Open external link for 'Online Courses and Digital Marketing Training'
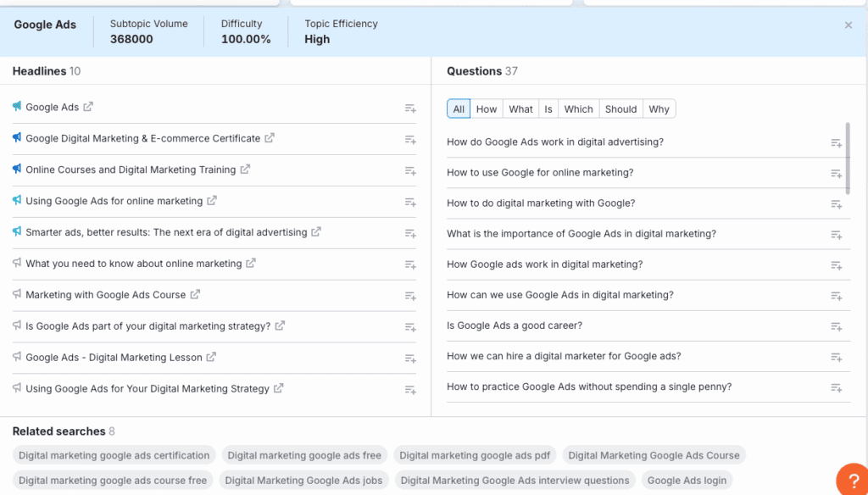Viewport: 868px width, 495px height. (245, 170)
